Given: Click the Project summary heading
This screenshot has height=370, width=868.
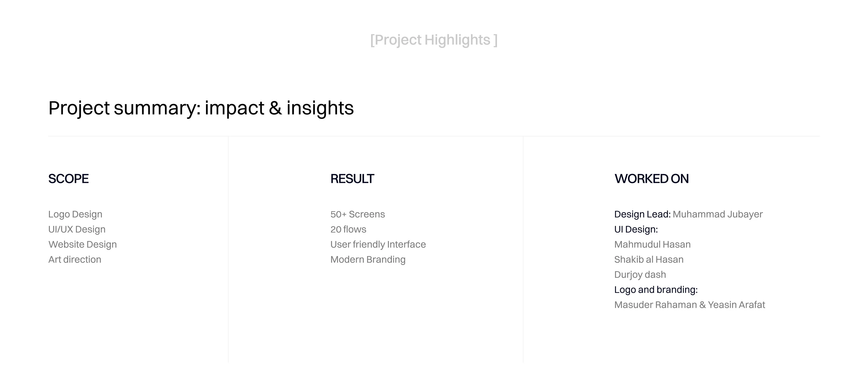Looking at the screenshot, I should [x=201, y=108].
